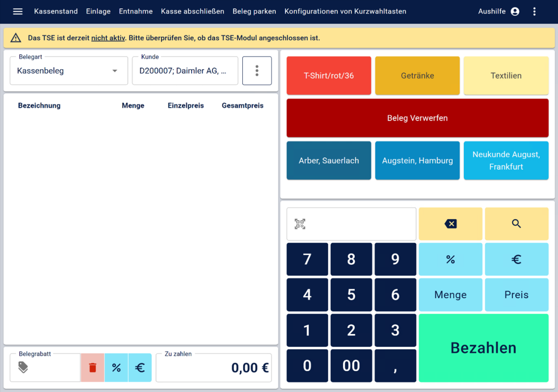Select Kasse abschließen in top bar
This screenshot has width=558, height=392.
[193, 12]
